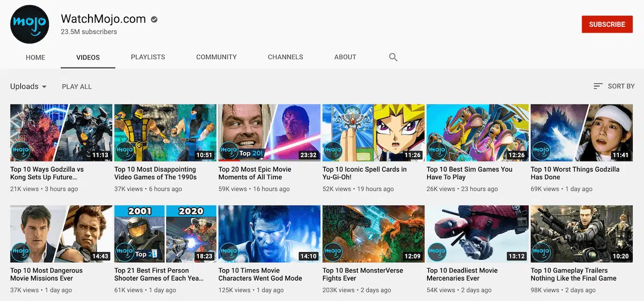Viewport: 644px width, 301px height.
Task: Click title "Top 10 Best MonsterVerse Fights Ever"
Action: click(363, 274)
